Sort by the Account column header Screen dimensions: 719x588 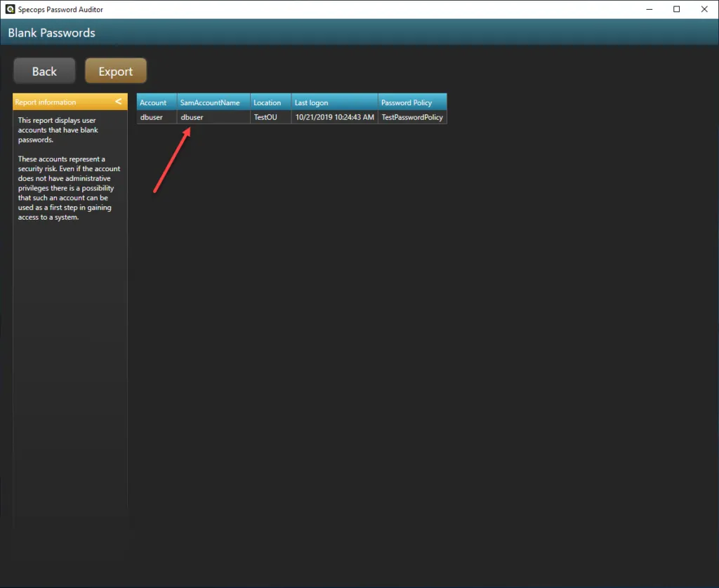click(157, 102)
